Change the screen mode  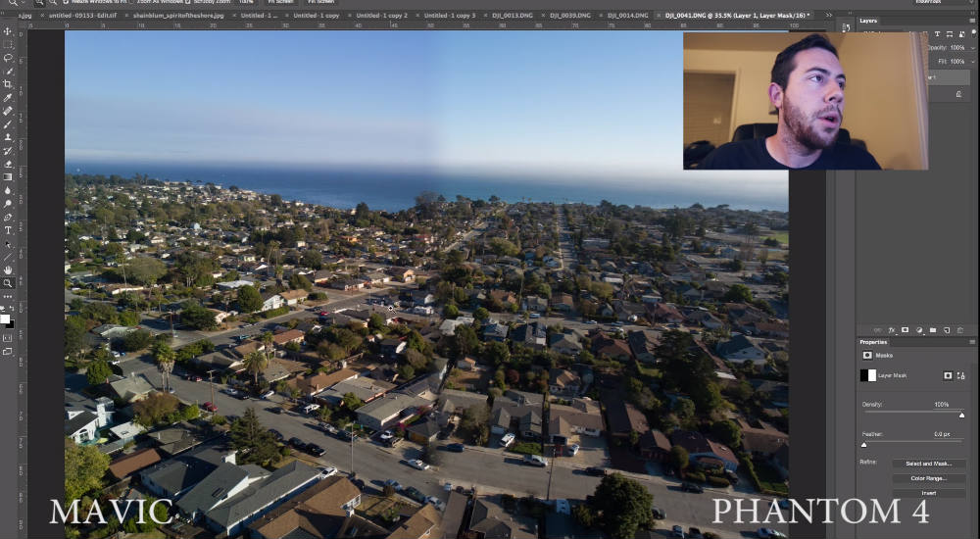(x=8, y=352)
